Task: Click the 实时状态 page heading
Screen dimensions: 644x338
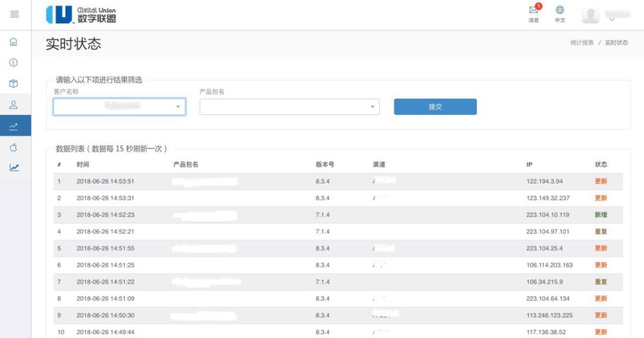Action: point(73,44)
